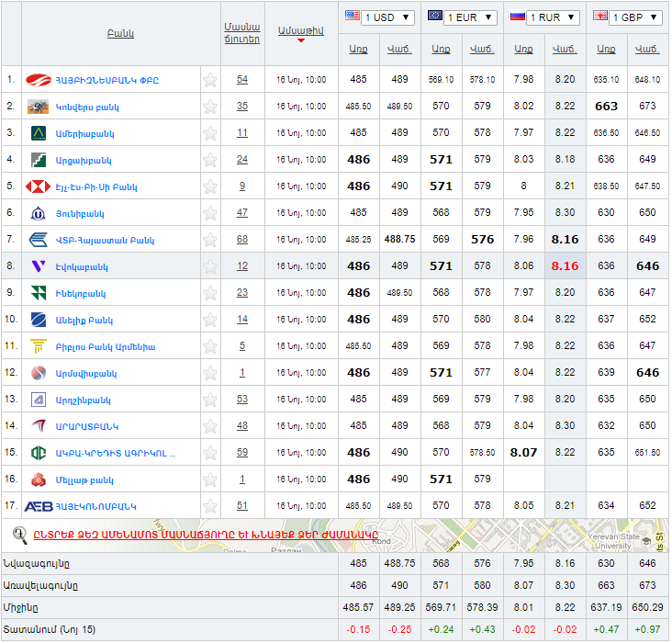Click the HSBC bank logo icon

click(x=39, y=186)
